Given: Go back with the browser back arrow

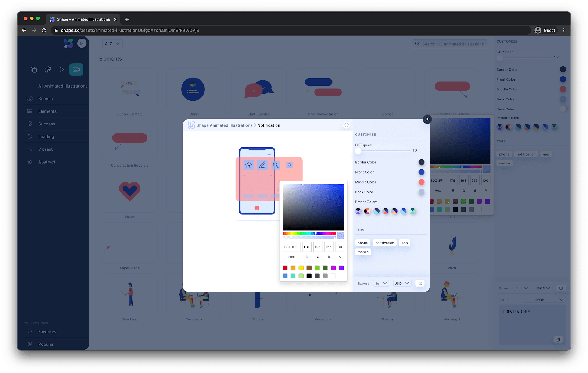Looking at the screenshot, I should pos(24,30).
